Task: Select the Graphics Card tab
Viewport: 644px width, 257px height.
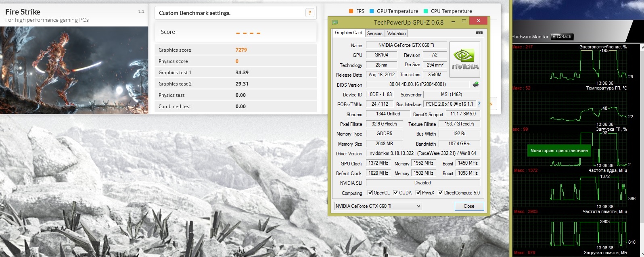Action: tap(349, 33)
